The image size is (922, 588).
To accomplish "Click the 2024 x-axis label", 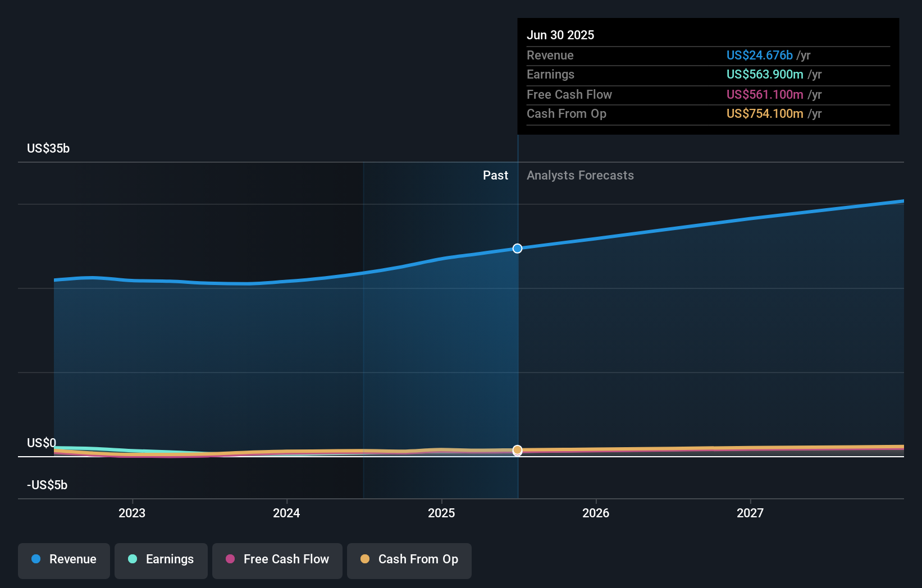I will pyautogui.click(x=286, y=513).
